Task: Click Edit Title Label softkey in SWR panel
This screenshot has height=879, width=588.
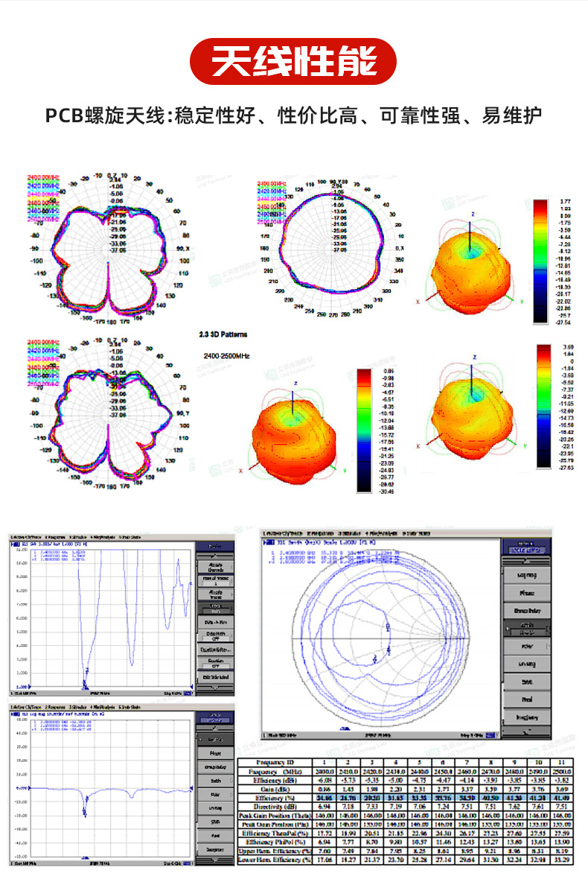Action: [x=216, y=677]
